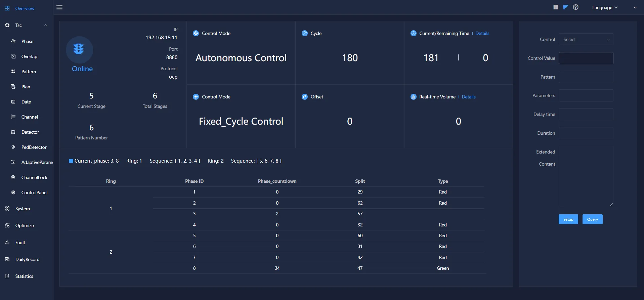The width and height of the screenshot is (644, 300).
Task: Click the Channel menu icon
Action: [x=13, y=117]
